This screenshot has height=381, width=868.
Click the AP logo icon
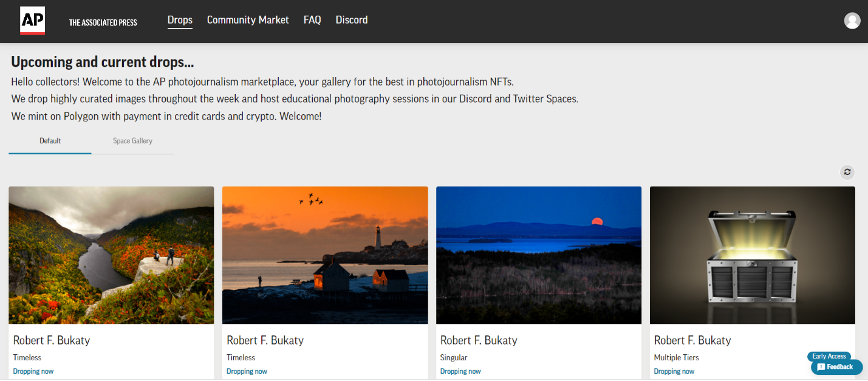click(32, 21)
